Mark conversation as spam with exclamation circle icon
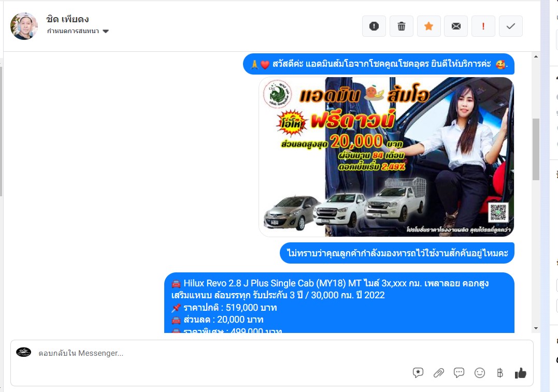Screen dimensions: 558x392 374,26
